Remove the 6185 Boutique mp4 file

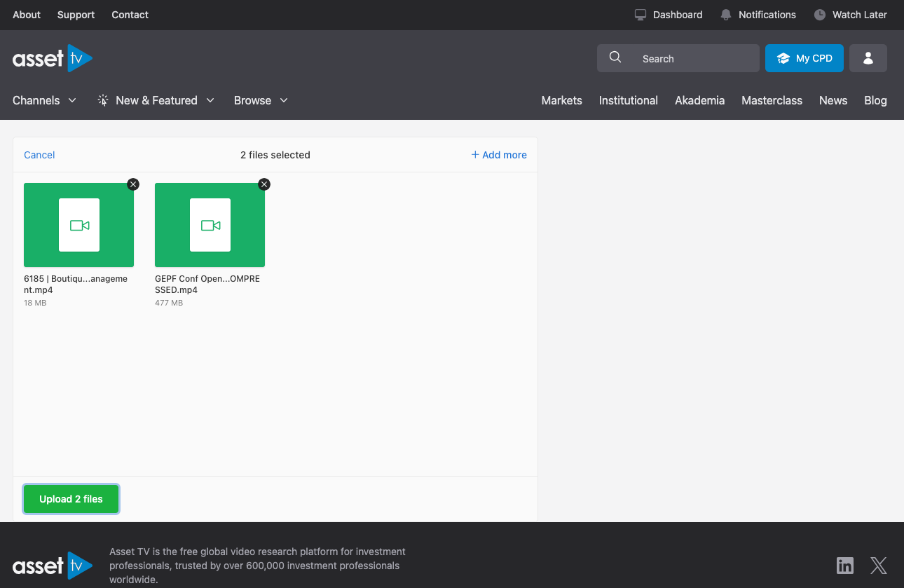pos(133,184)
